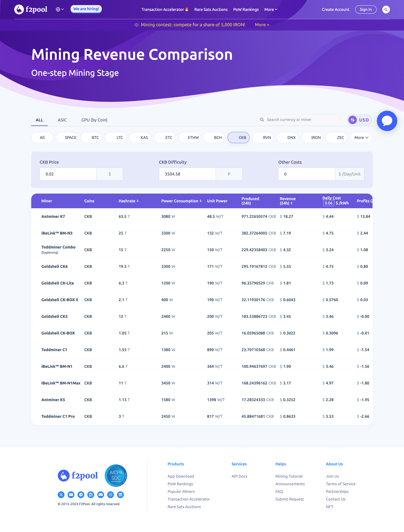Expand the More navigation menu
404x532 pixels.
pyautogui.click(x=271, y=10)
